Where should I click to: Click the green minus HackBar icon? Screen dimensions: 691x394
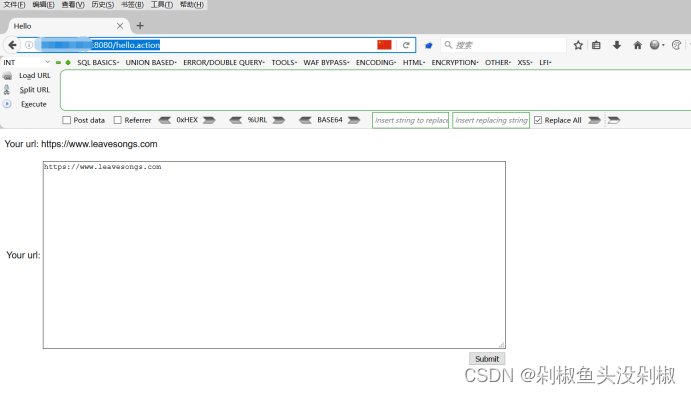tap(58, 63)
